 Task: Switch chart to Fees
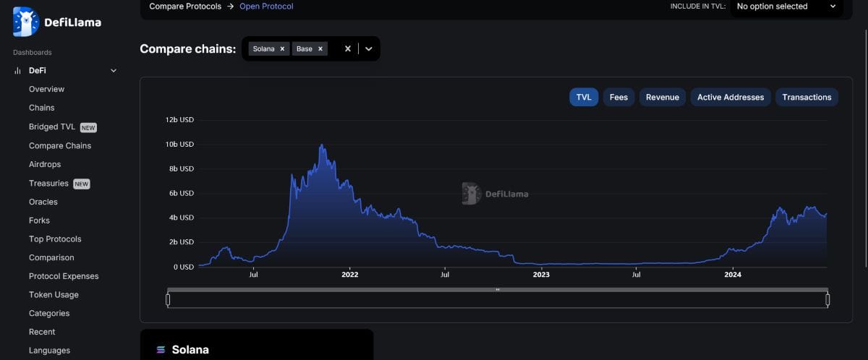618,97
